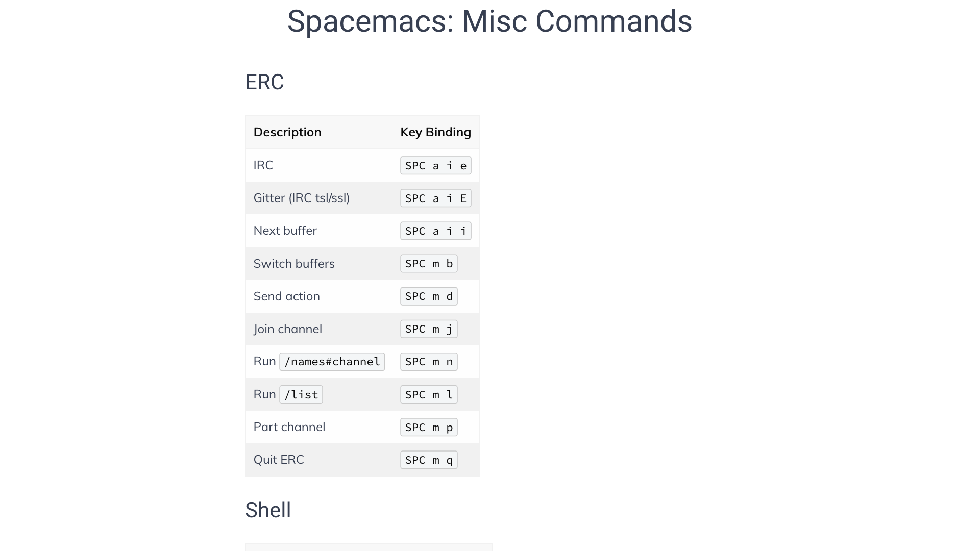Viewport: 980px width, 551px height.
Task: Click the SPC m n key binding
Action: (x=429, y=362)
